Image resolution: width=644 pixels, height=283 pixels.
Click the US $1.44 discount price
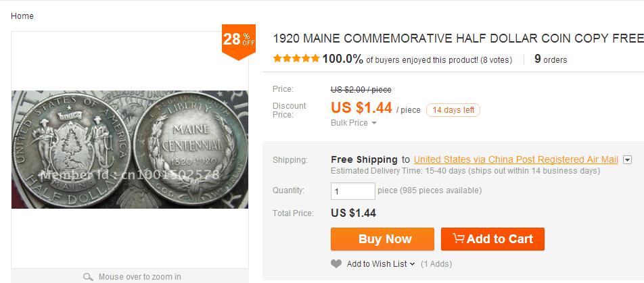[x=361, y=108]
